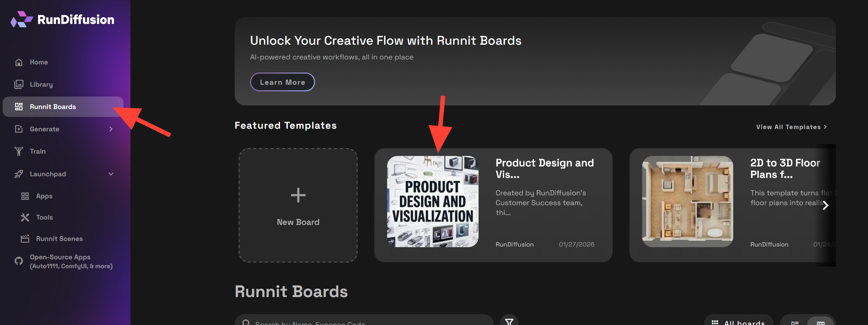Click the Runnit Scenes clapperboard icon
The image size is (868, 325).
25,239
